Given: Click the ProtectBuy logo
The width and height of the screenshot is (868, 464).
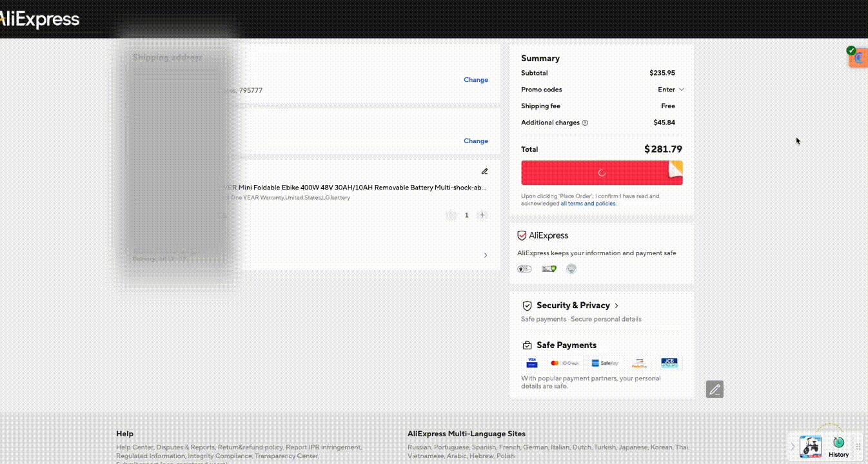Looking at the screenshot, I should tap(639, 363).
